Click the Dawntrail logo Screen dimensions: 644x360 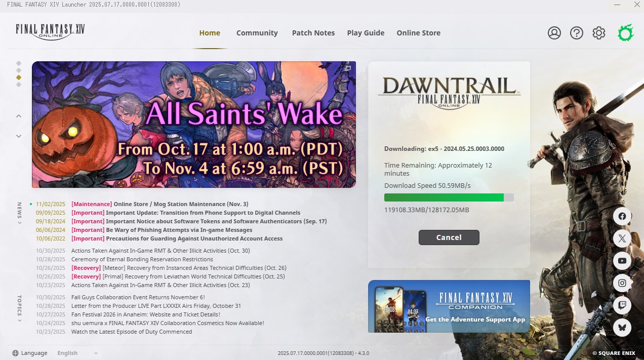point(449,92)
